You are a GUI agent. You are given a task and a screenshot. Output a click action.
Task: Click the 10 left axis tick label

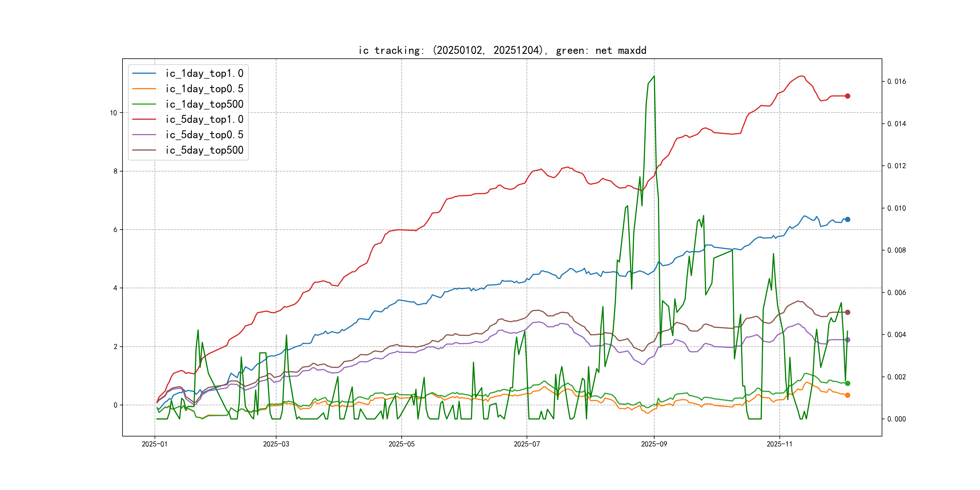click(x=113, y=113)
